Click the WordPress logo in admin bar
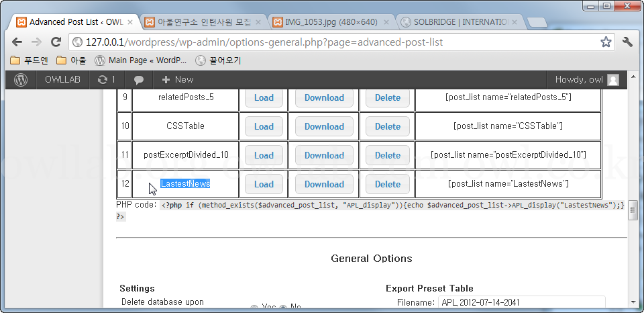Screen dimensions: 644x313 (21, 79)
